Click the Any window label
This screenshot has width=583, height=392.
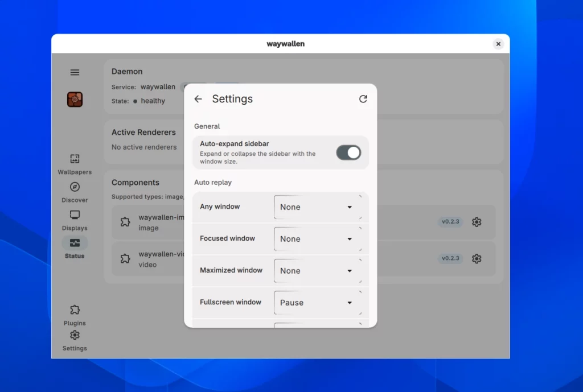tap(220, 207)
